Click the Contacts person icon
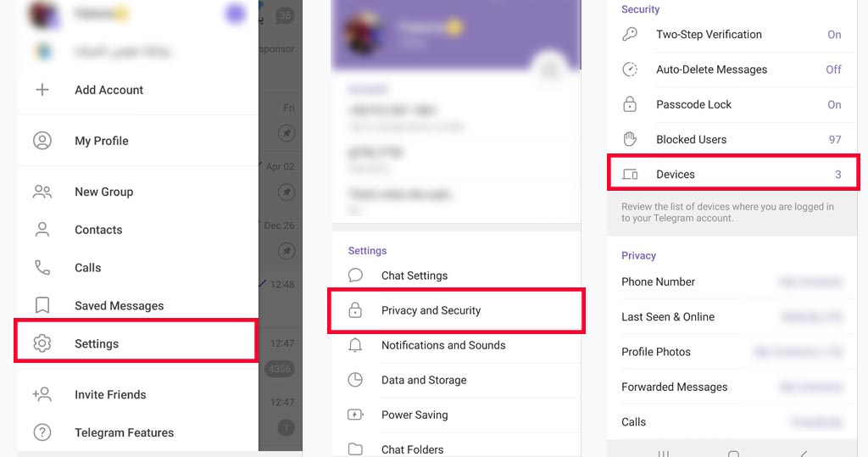Image resolution: width=868 pixels, height=457 pixels. (42, 229)
